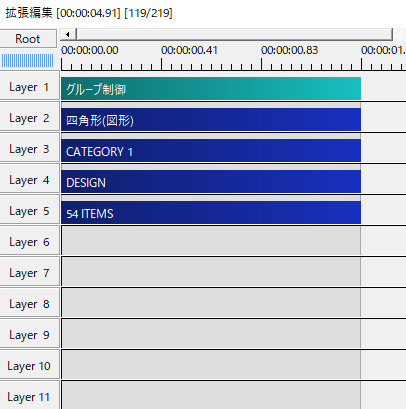Click the blue striped timeline zoom gauge
Screen dimensions: 406x409
(x=27, y=60)
